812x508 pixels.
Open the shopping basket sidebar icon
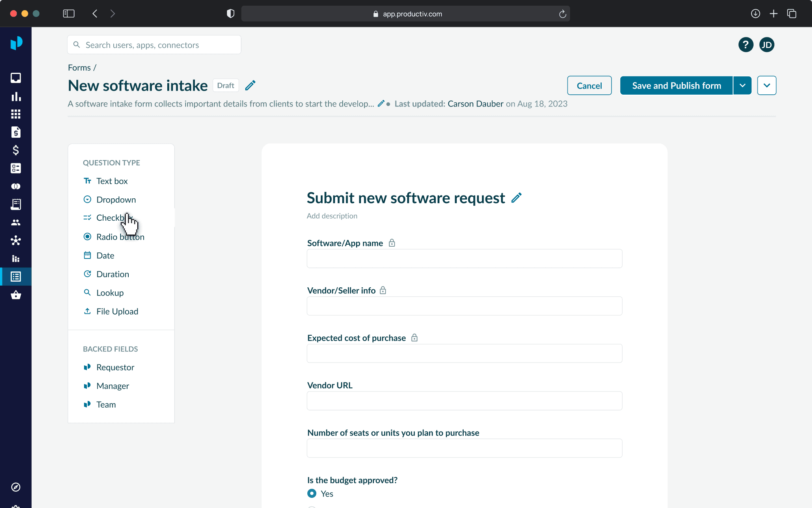[16, 295]
